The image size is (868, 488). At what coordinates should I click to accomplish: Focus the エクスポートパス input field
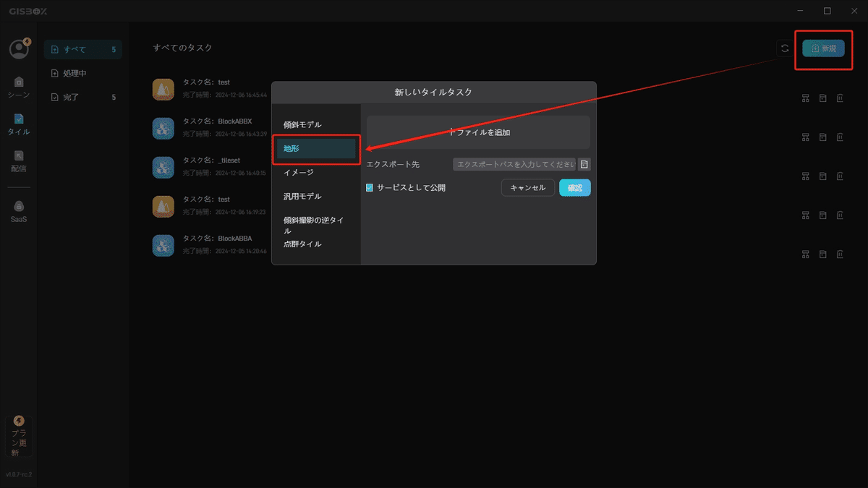pyautogui.click(x=514, y=165)
